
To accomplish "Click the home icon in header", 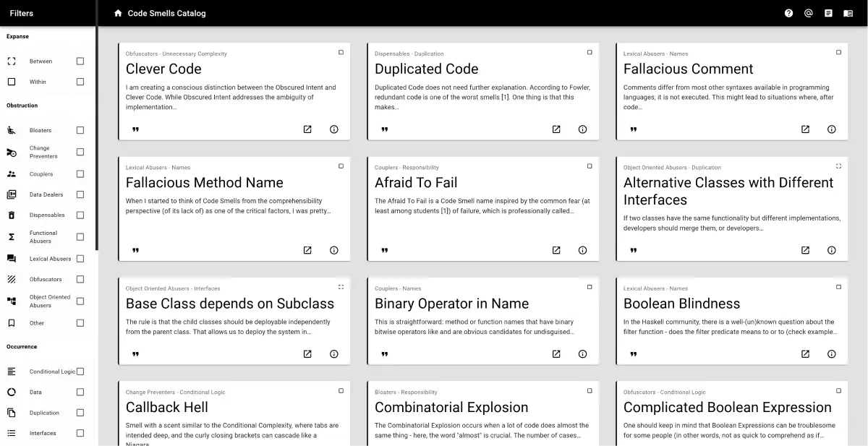I will coord(118,13).
